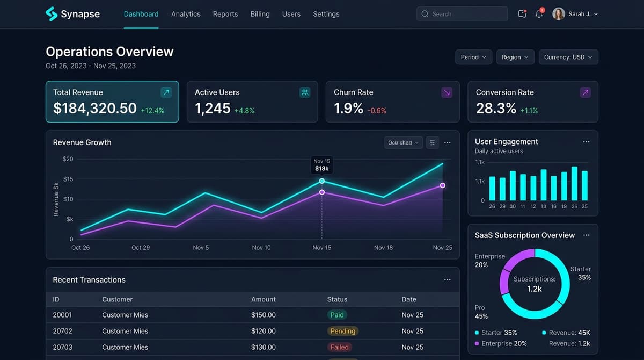This screenshot has height=360, width=644.
Task: Sort by the Status column header
Action: [x=337, y=299]
